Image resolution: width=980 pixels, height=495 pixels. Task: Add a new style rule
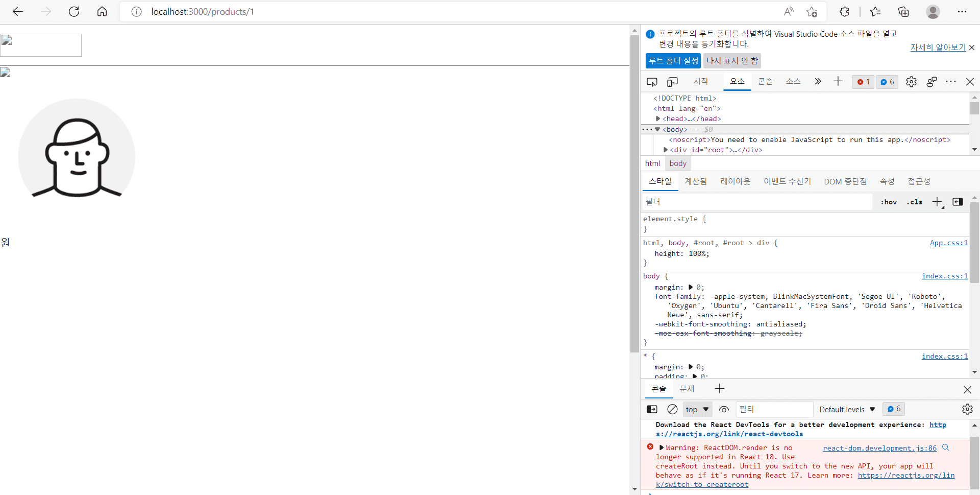938,202
